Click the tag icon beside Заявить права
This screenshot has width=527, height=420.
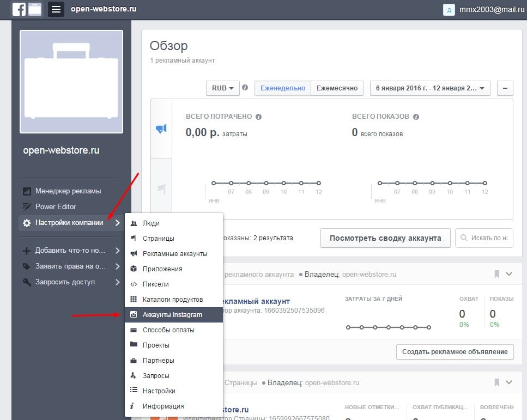pos(27,266)
